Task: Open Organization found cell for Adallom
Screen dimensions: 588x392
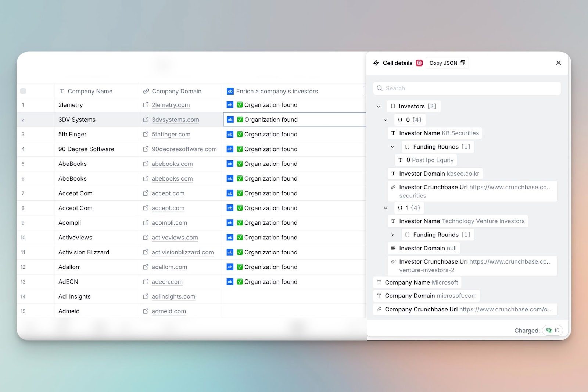Action: pyautogui.click(x=294, y=267)
